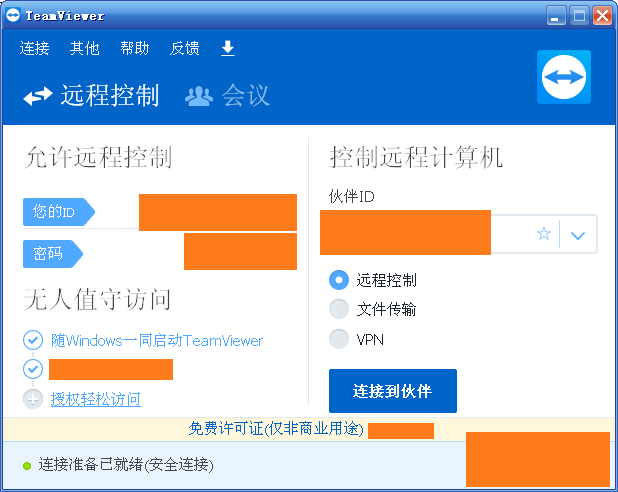Select the 文件传输 radio button
Screen dimensions: 618x492
coord(339,309)
